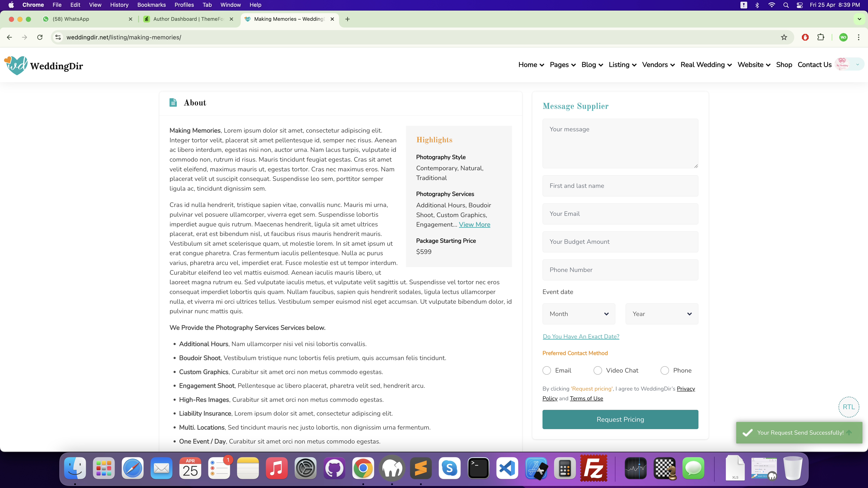
Task: Launch Visual Studio Code from dock
Action: pyautogui.click(x=507, y=468)
